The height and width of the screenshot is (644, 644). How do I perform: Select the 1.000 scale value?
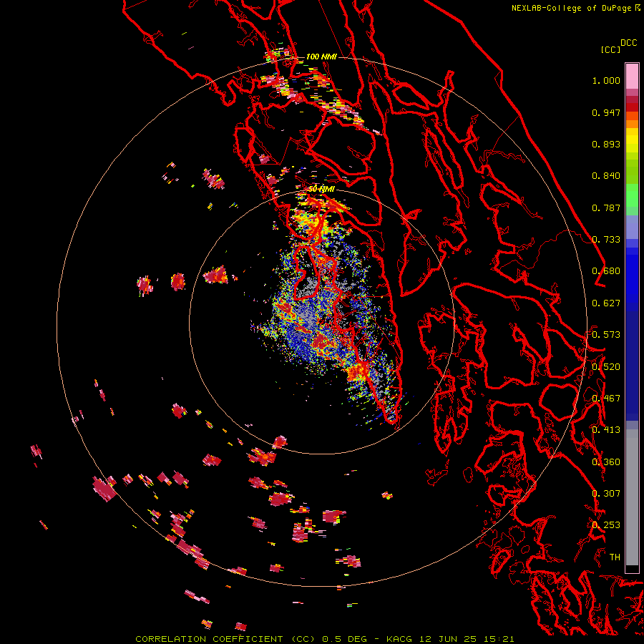pos(606,80)
